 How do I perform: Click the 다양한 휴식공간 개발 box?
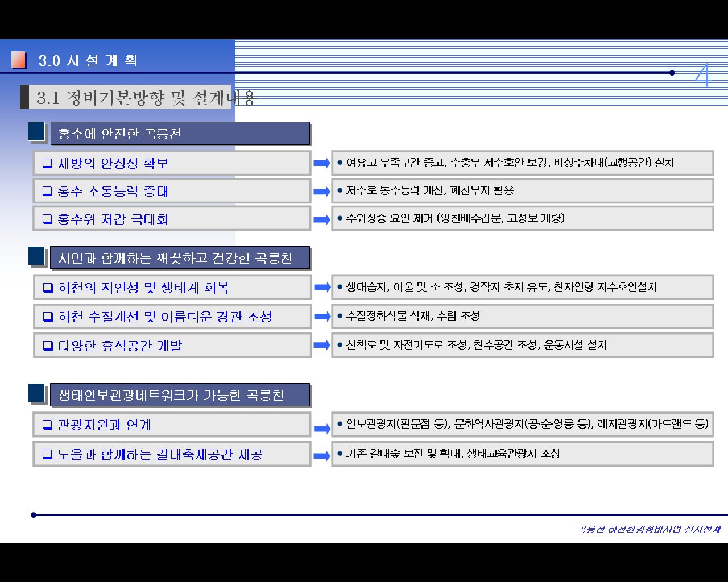(172, 346)
